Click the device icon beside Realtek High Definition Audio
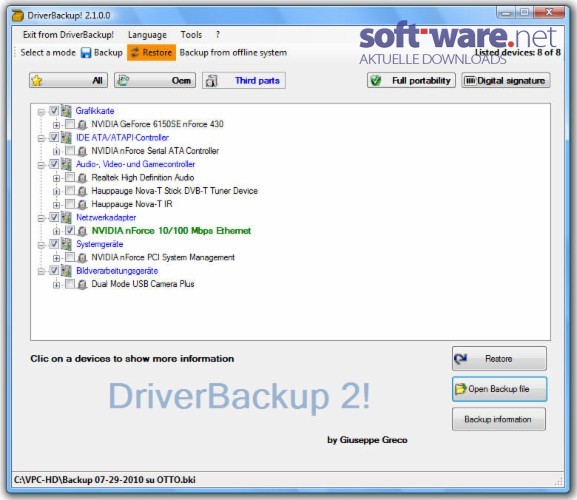 (82, 178)
